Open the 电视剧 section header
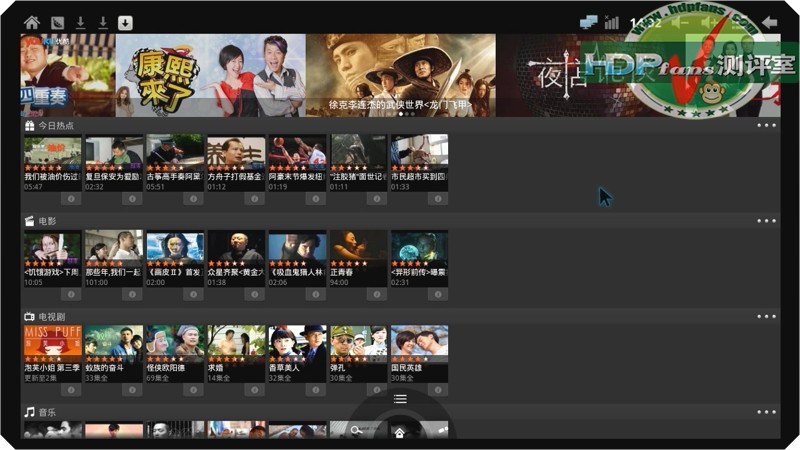The image size is (800, 450). [x=401, y=316]
